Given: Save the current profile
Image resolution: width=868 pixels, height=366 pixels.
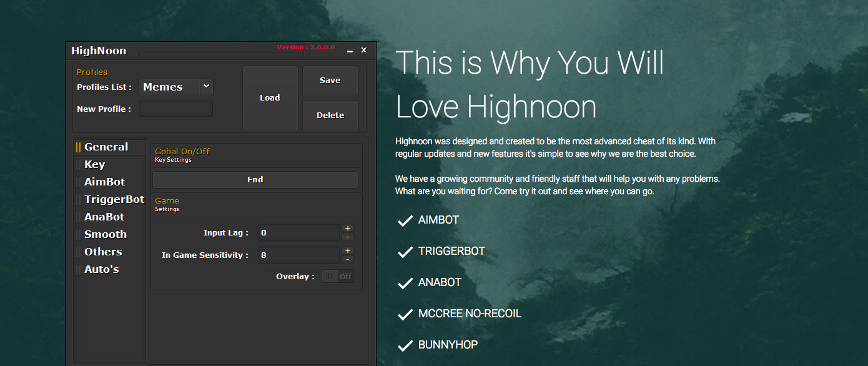Looking at the screenshot, I should coord(330,81).
